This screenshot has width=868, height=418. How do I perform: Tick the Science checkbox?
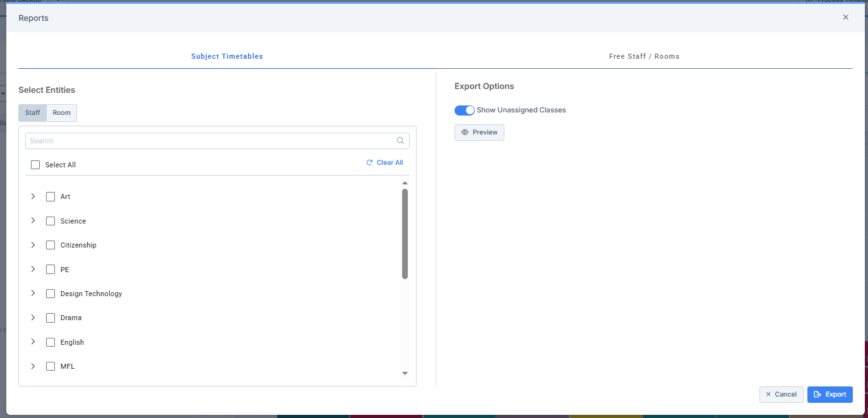(51, 221)
